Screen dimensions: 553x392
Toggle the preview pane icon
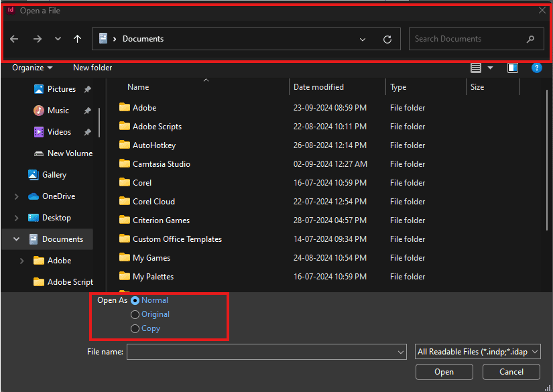tap(513, 68)
